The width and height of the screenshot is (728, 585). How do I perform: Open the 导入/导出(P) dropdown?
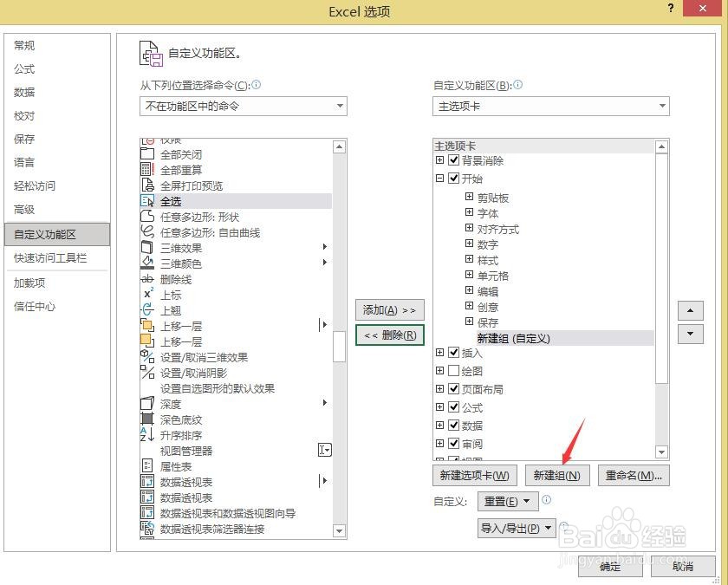(517, 529)
